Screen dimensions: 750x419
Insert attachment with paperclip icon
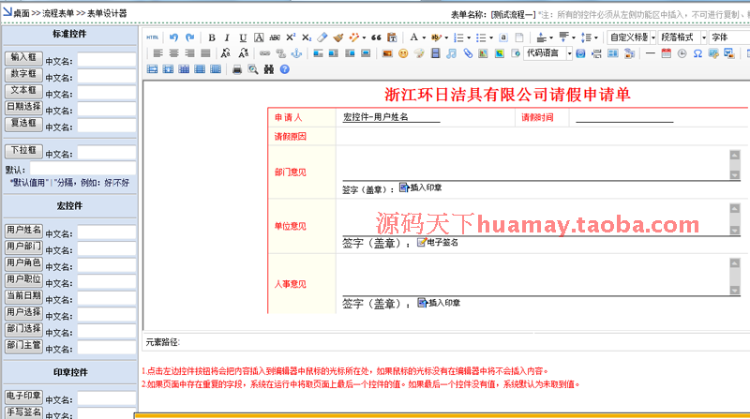[467, 53]
